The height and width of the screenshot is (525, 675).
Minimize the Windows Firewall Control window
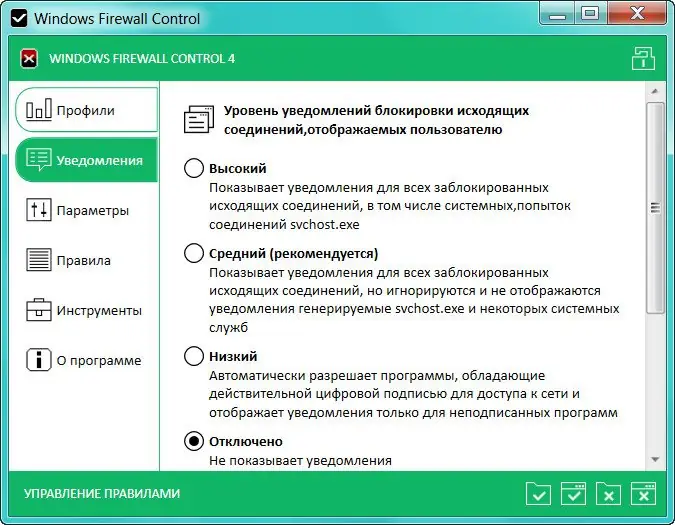click(557, 15)
